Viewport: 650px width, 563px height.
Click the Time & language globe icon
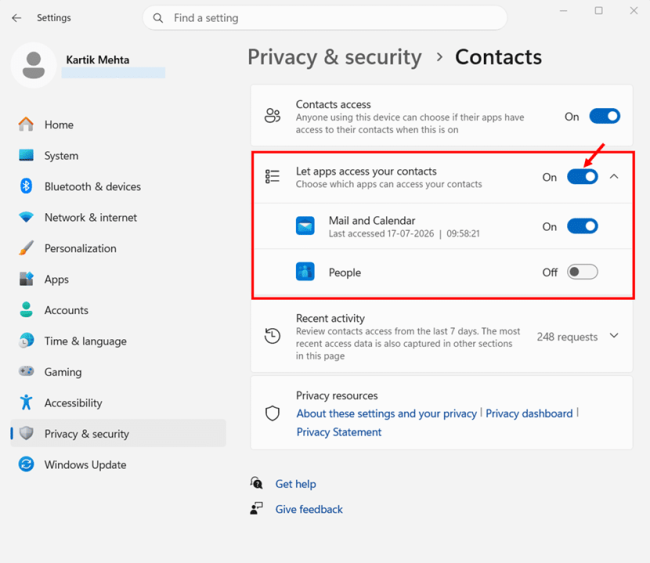(x=26, y=341)
